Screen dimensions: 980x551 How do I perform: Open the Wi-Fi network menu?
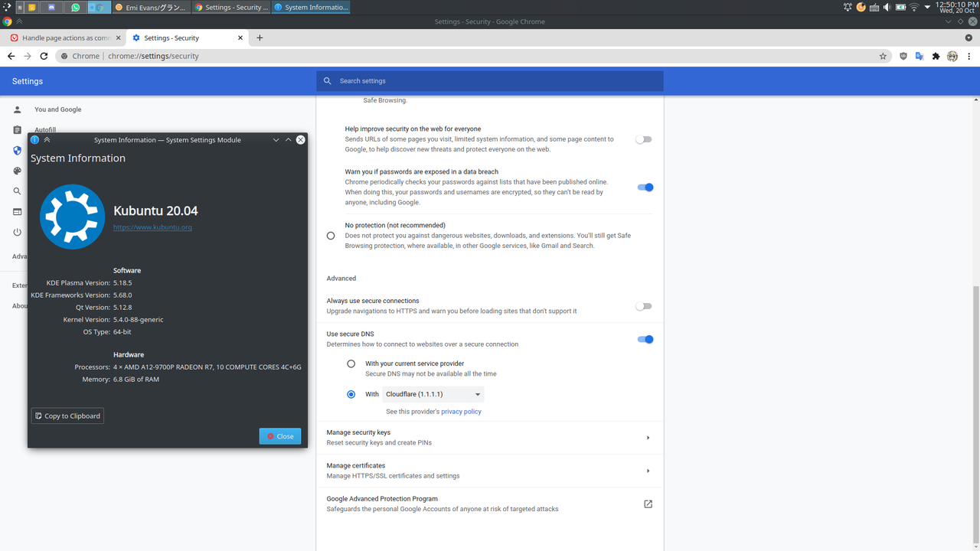point(914,7)
